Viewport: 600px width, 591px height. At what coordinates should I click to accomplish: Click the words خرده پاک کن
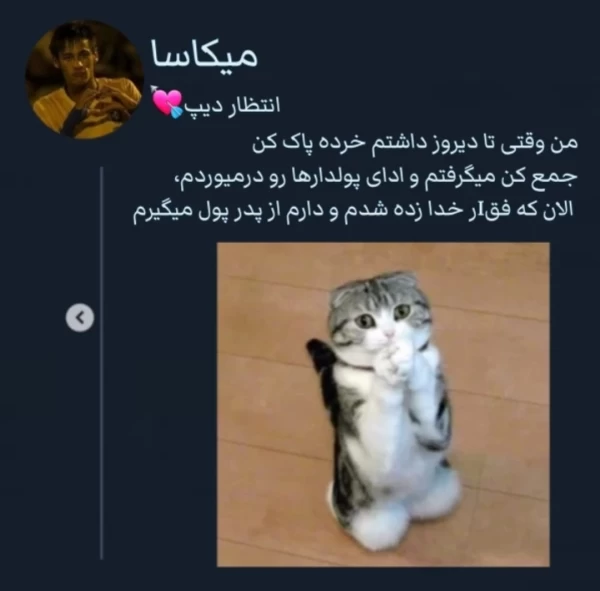[x=307, y=144]
